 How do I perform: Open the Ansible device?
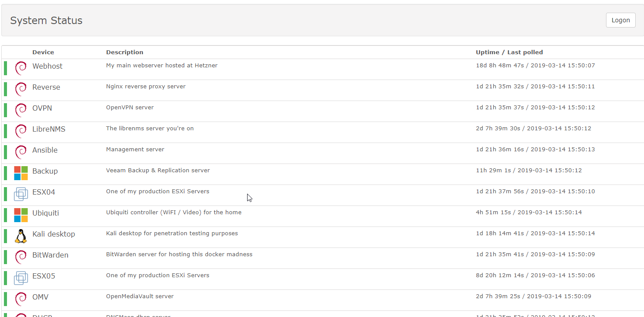click(x=45, y=150)
